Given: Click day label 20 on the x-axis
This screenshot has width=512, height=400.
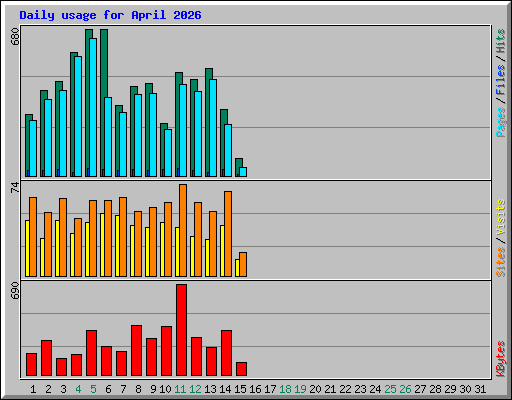Looking at the screenshot, I should tap(315, 389).
